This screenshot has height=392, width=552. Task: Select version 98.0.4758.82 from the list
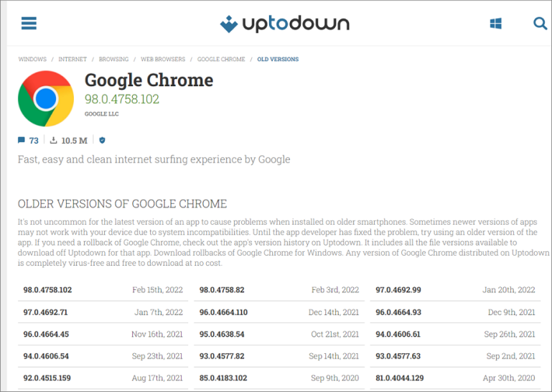222,290
